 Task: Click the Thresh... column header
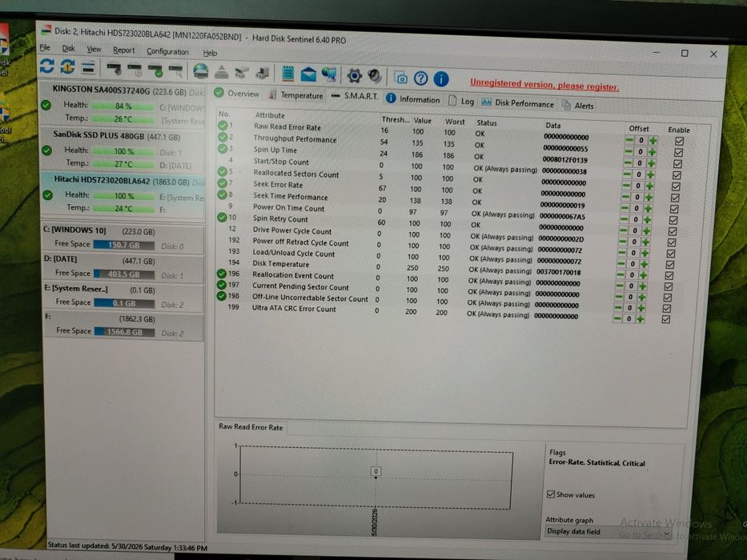(396, 119)
